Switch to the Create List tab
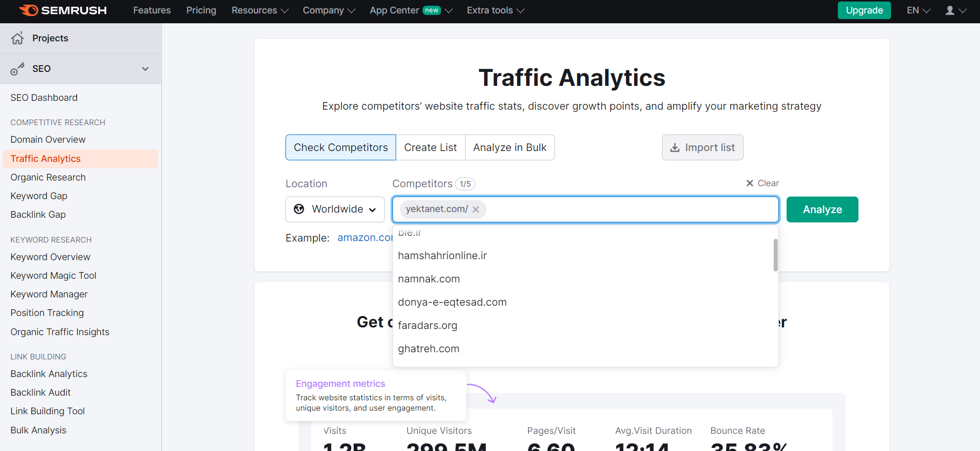This screenshot has height=451, width=980. (430, 147)
